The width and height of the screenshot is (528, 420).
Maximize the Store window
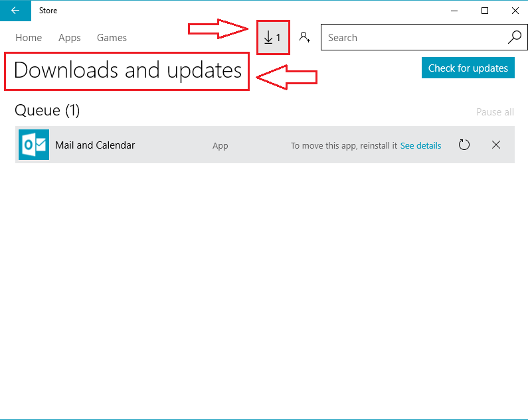485,11
